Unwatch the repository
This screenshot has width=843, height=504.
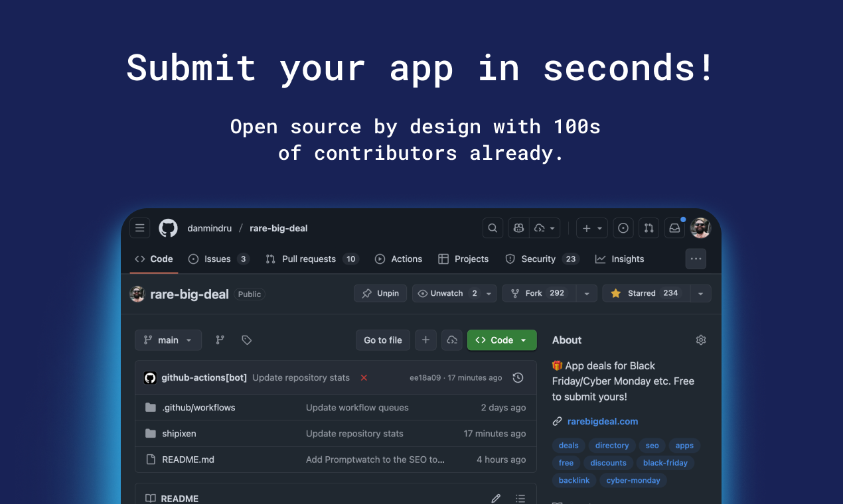tap(446, 293)
